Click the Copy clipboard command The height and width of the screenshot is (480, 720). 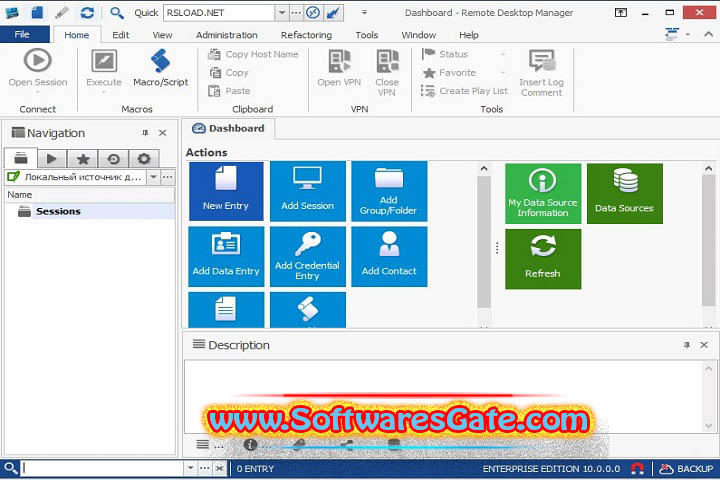point(229,73)
